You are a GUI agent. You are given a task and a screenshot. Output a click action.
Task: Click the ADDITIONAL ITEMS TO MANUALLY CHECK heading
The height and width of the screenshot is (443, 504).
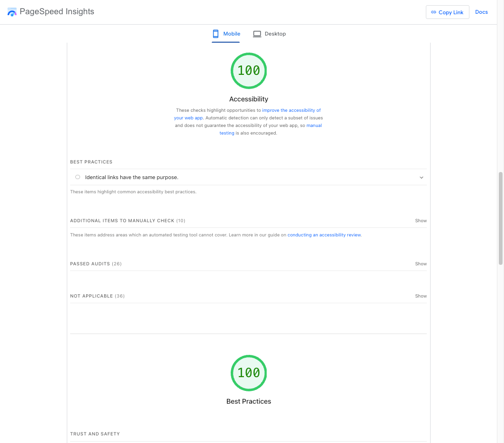(127, 220)
